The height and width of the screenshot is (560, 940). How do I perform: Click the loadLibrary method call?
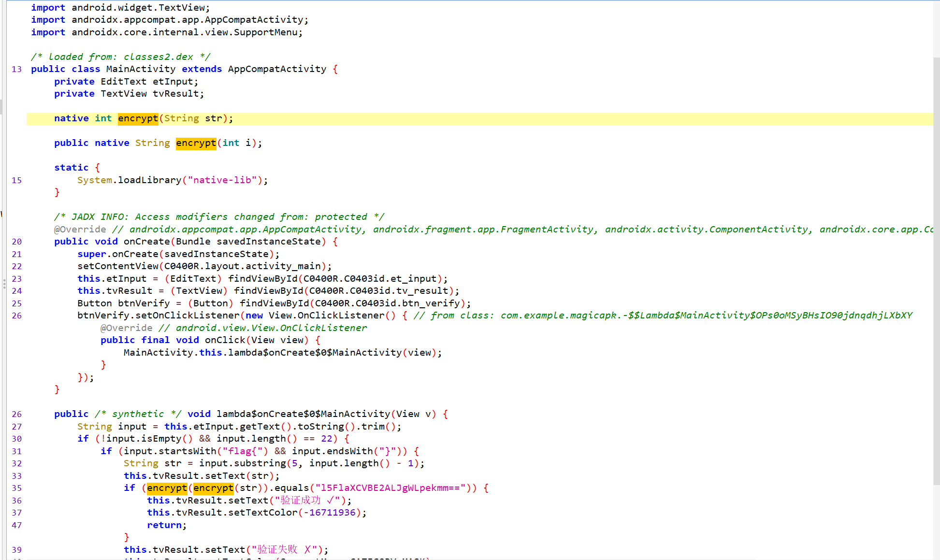pos(150,180)
